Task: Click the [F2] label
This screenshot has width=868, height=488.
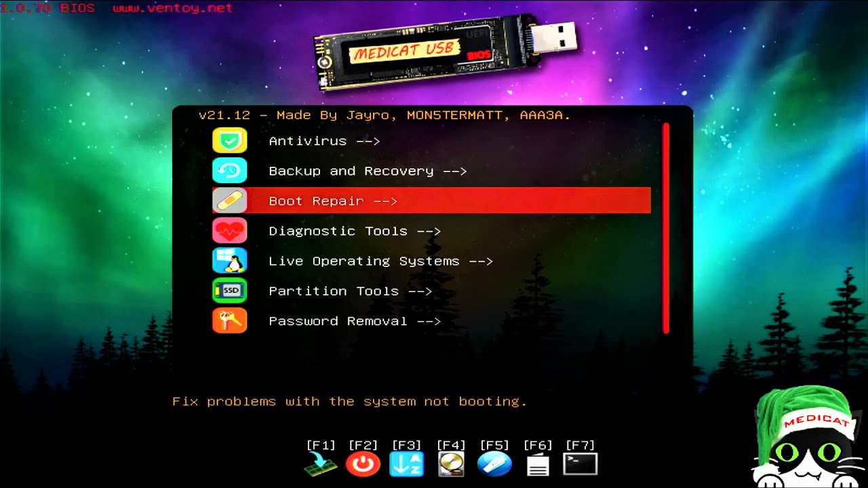Action: (x=363, y=445)
